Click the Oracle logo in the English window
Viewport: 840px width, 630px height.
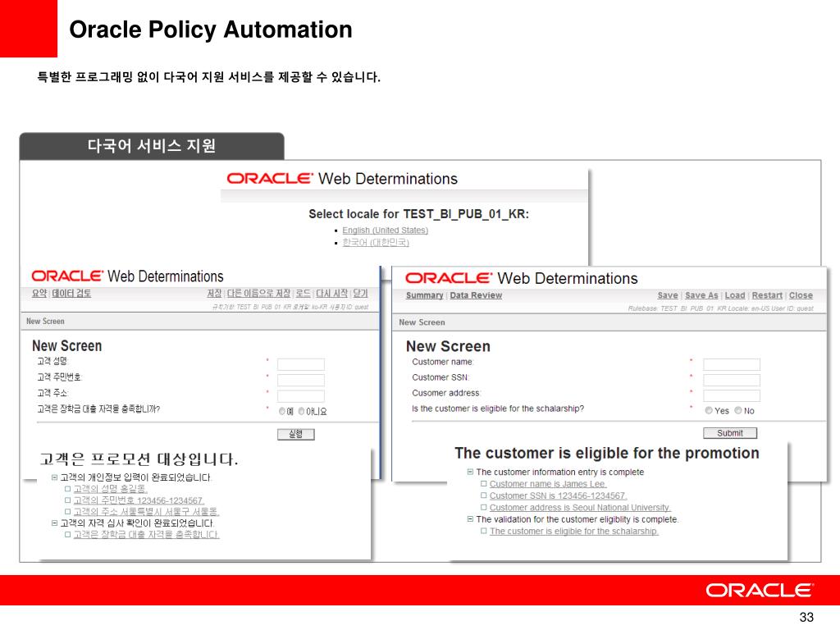click(448, 278)
